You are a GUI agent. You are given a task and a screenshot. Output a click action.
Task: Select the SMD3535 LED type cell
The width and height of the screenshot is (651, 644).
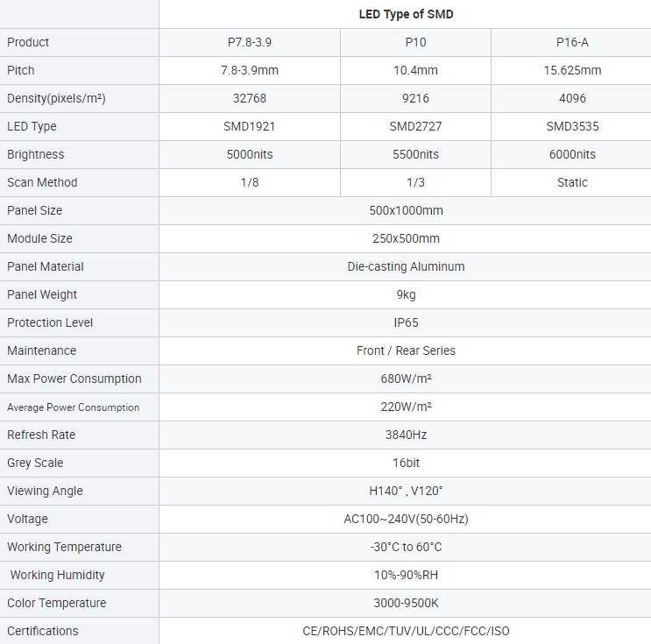pos(572,126)
